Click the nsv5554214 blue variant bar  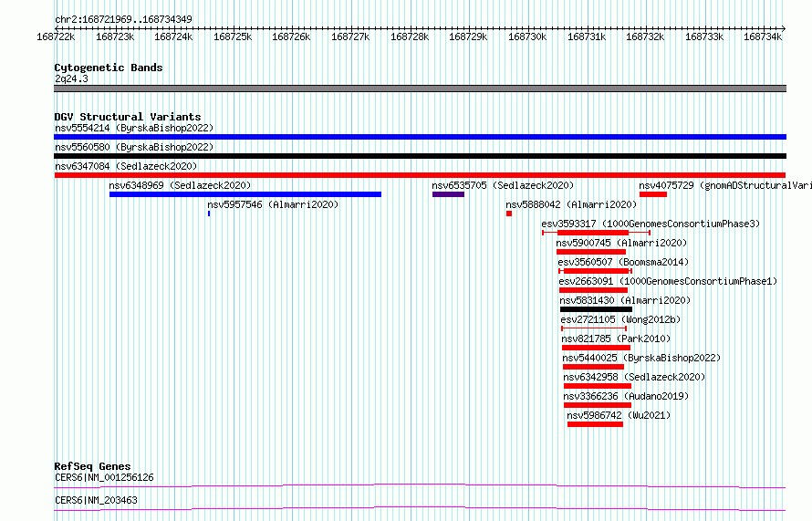[420, 137]
